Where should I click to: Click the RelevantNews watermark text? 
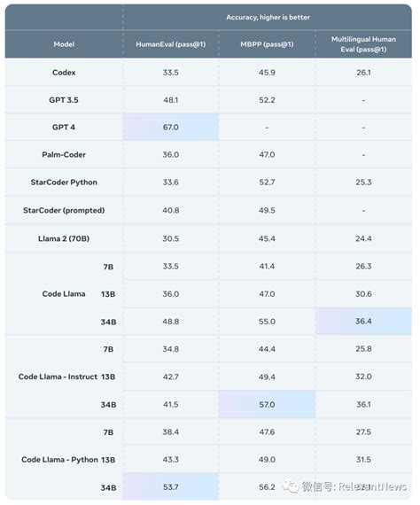coord(373,486)
